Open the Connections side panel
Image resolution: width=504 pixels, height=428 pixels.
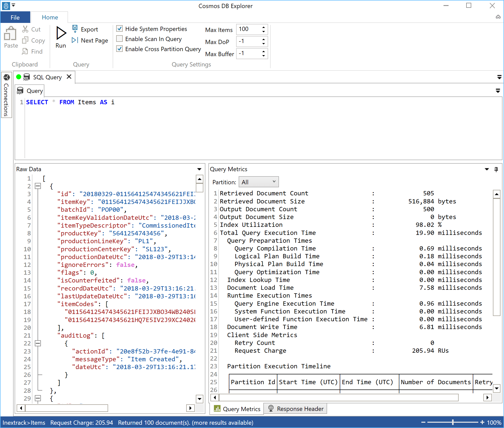[x=7, y=95]
